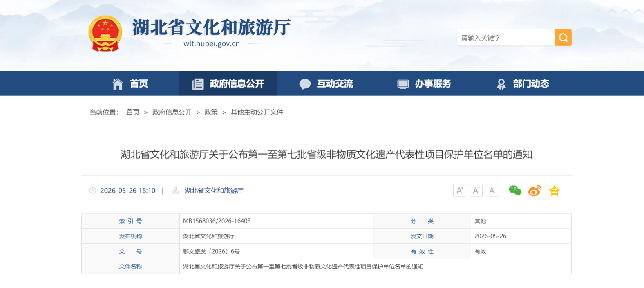Click breadcrumb link 政府信息公开
The image size is (644, 288).
tap(172, 112)
